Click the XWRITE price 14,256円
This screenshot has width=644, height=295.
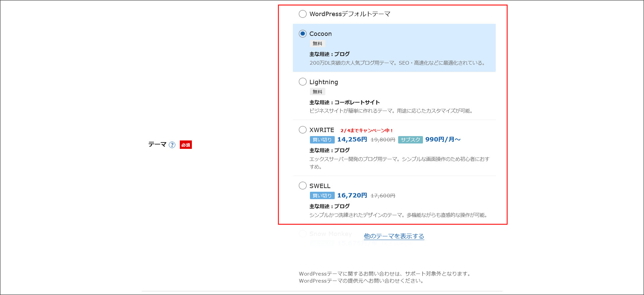coord(352,139)
